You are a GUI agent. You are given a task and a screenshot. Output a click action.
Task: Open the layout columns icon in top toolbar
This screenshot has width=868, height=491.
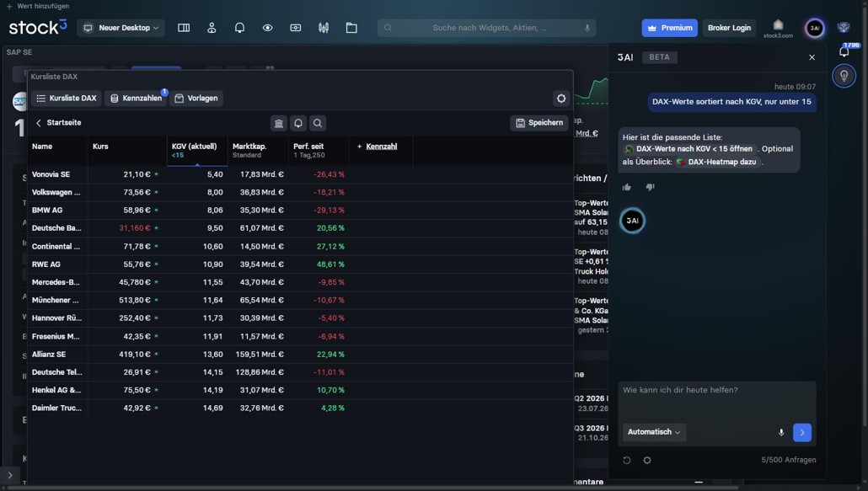(x=184, y=28)
